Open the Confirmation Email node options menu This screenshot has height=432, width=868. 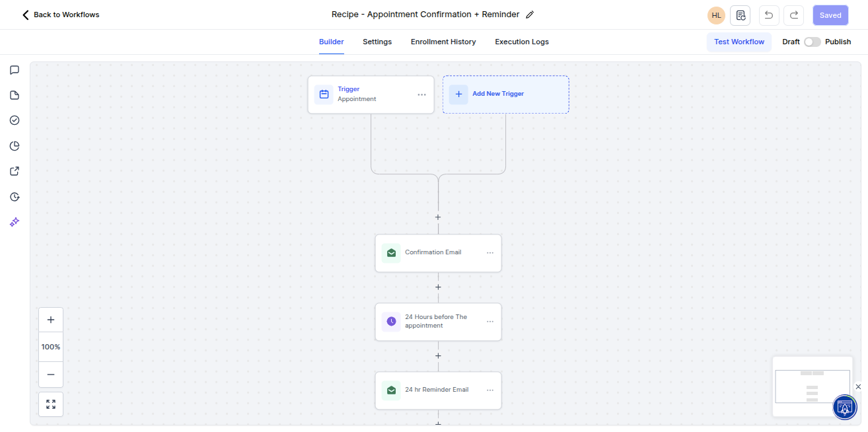[x=490, y=253]
